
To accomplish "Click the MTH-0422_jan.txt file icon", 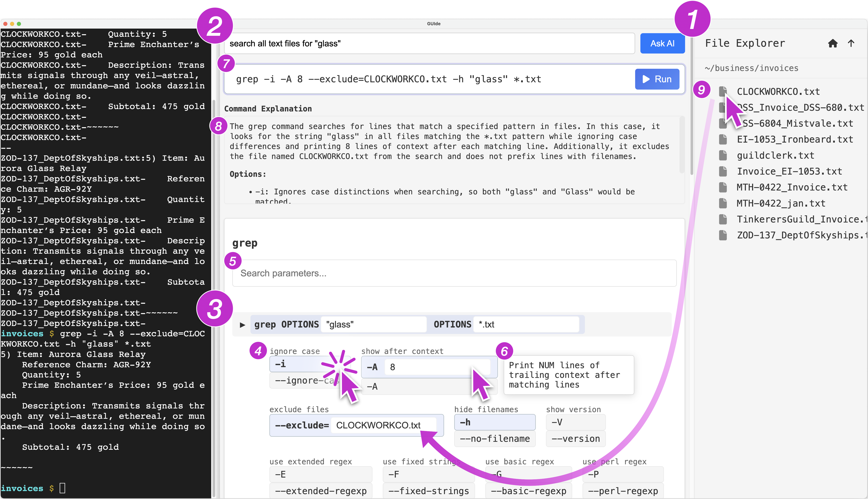I will (x=723, y=203).
